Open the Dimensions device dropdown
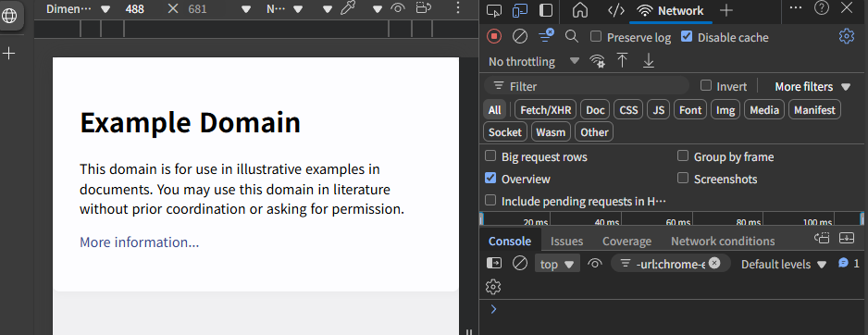This screenshot has width=868, height=335. tap(79, 9)
